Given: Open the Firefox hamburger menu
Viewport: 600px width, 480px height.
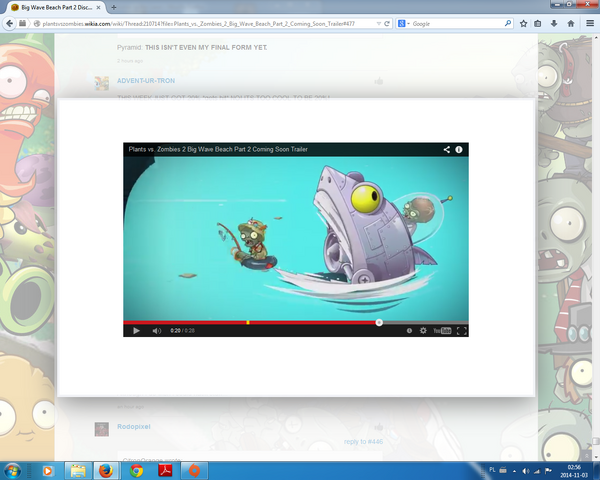Looking at the screenshot, I should [x=590, y=24].
